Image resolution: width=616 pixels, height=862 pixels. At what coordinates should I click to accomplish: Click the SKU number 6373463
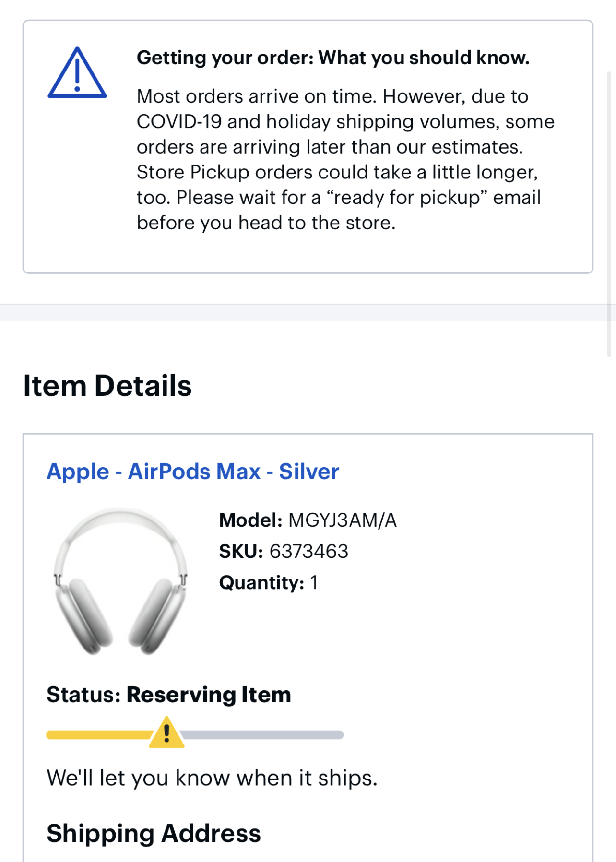tap(308, 551)
